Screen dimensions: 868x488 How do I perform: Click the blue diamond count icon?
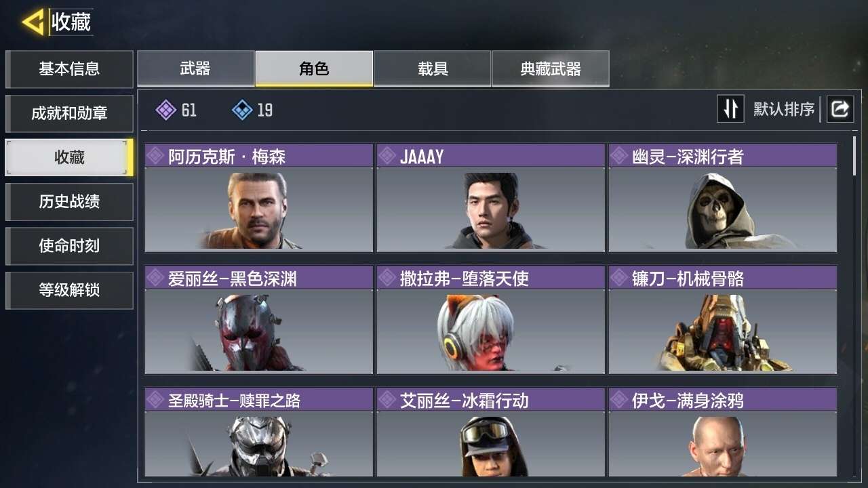coord(242,110)
